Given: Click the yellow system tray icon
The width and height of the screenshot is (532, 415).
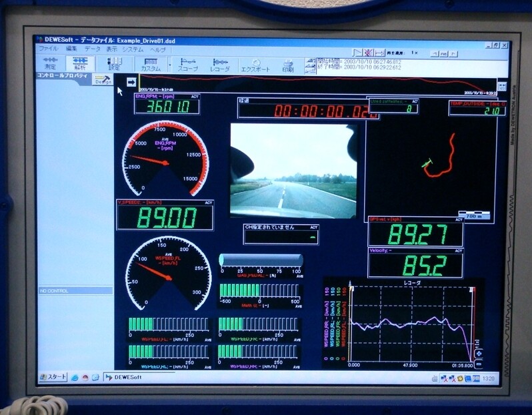Looking at the screenshot, I should 460,378.
